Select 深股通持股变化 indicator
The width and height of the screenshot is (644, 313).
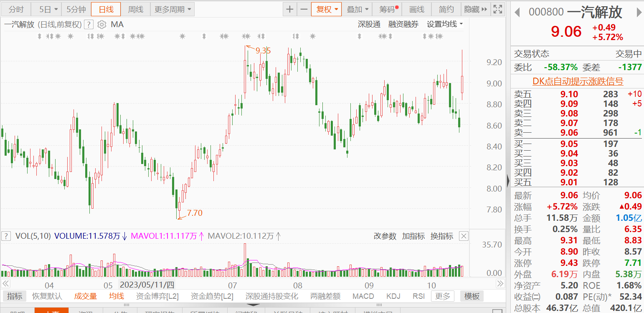[272, 296]
